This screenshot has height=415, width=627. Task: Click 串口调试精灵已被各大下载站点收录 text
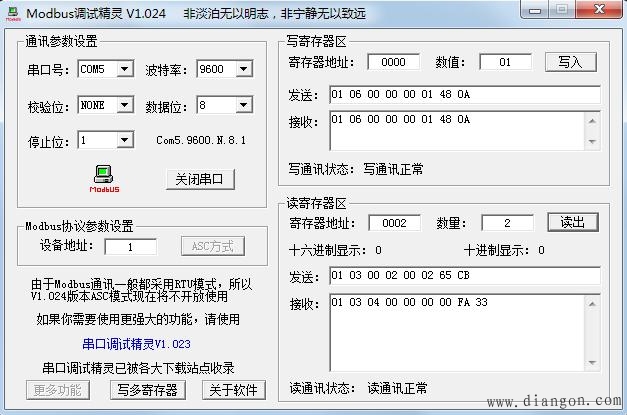138,368
